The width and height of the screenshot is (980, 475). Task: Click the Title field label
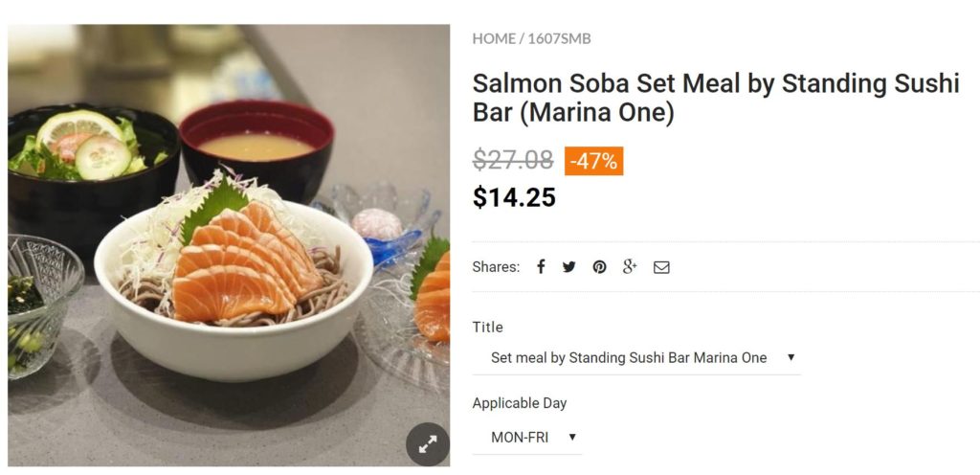point(487,328)
